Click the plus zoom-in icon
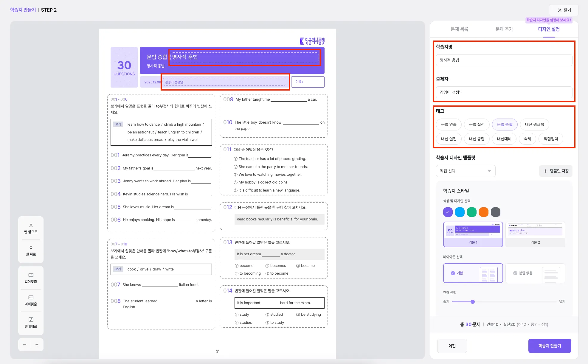The width and height of the screenshot is (588, 364). coord(37,345)
